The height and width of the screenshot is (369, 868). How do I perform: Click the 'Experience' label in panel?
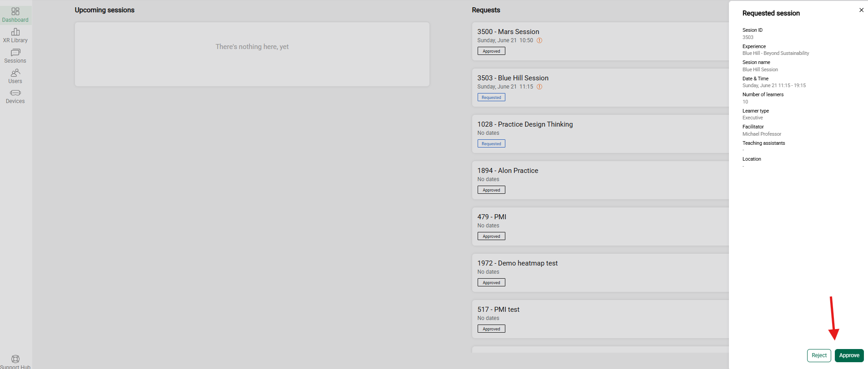click(754, 46)
